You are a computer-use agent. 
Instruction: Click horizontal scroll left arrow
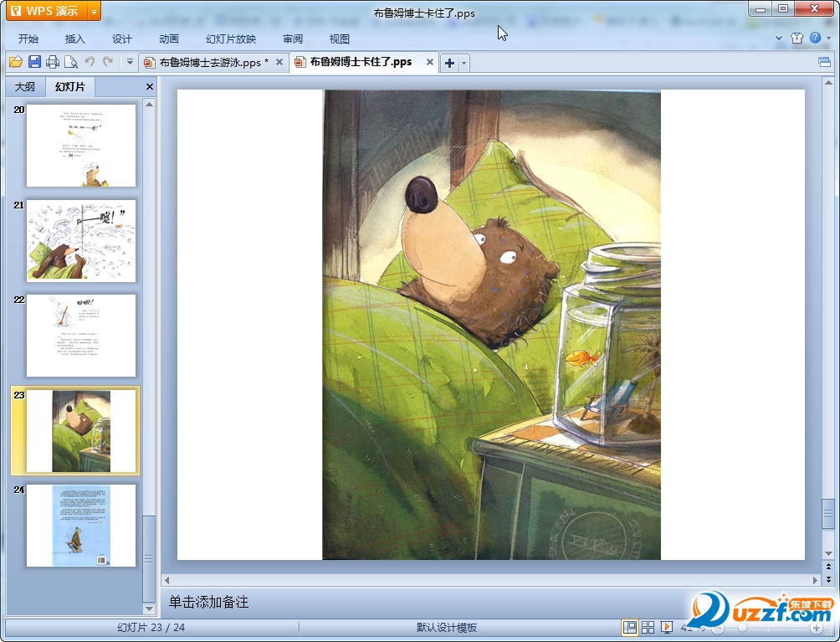[167, 580]
